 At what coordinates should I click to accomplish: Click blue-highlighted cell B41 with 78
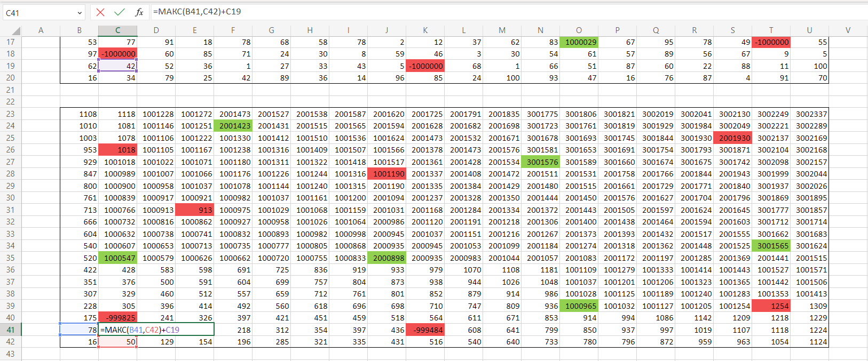click(x=79, y=330)
